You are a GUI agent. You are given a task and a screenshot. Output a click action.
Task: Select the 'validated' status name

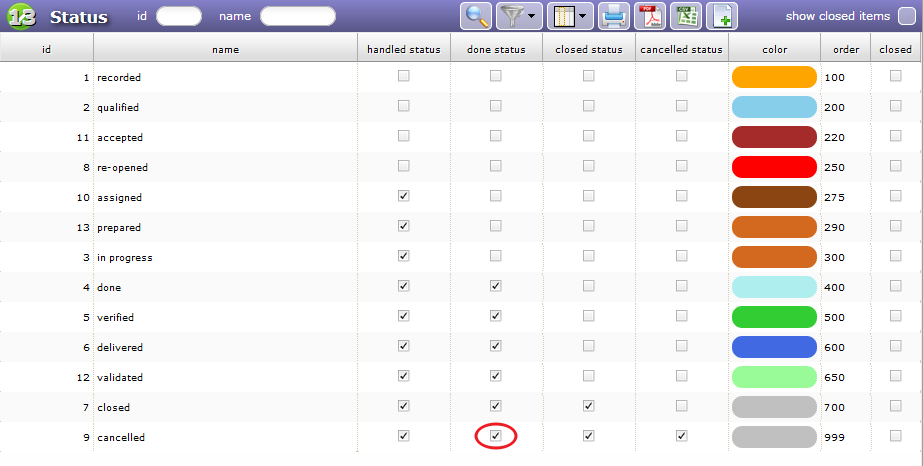click(x=120, y=377)
